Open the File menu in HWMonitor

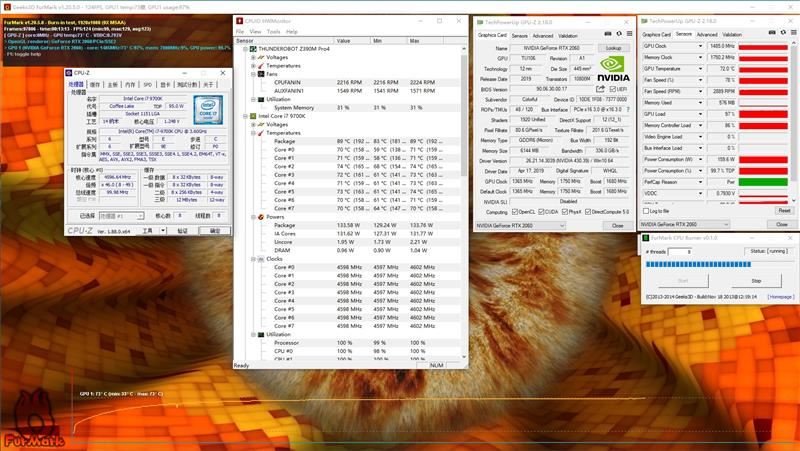[x=240, y=32]
